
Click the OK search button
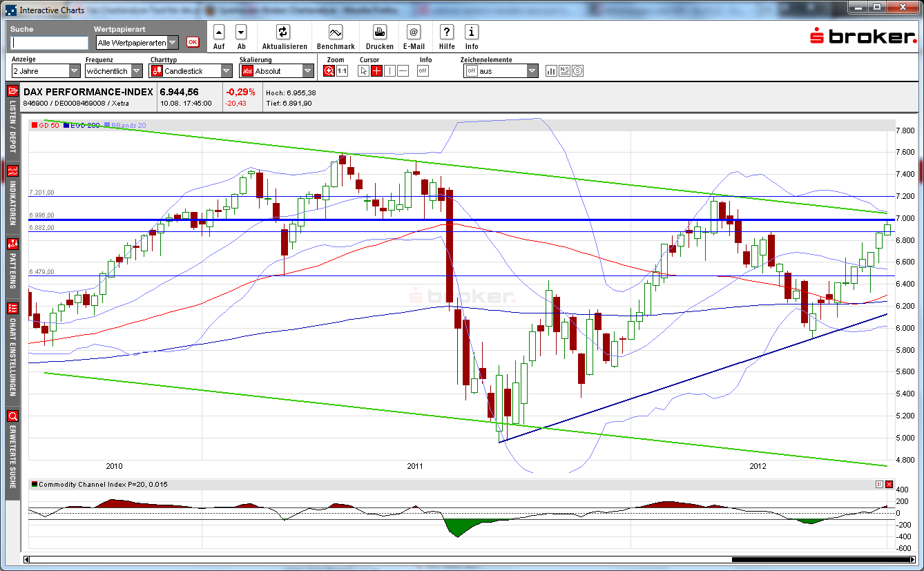pos(194,43)
